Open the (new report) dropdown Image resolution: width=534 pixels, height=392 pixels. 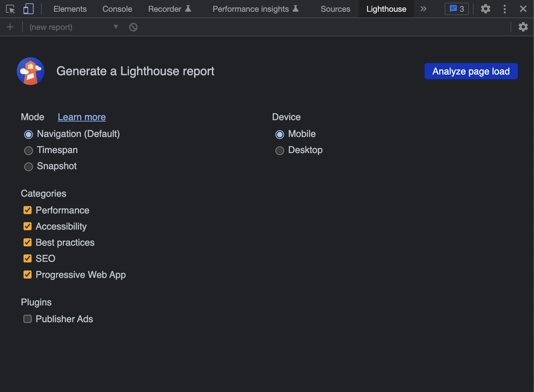coord(74,27)
